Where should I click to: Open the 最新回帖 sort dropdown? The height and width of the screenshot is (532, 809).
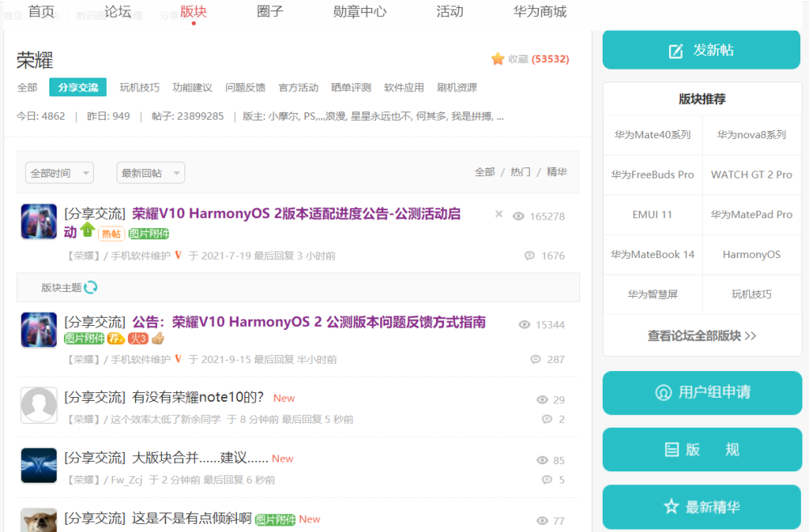pyautogui.click(x=150, y=173)
